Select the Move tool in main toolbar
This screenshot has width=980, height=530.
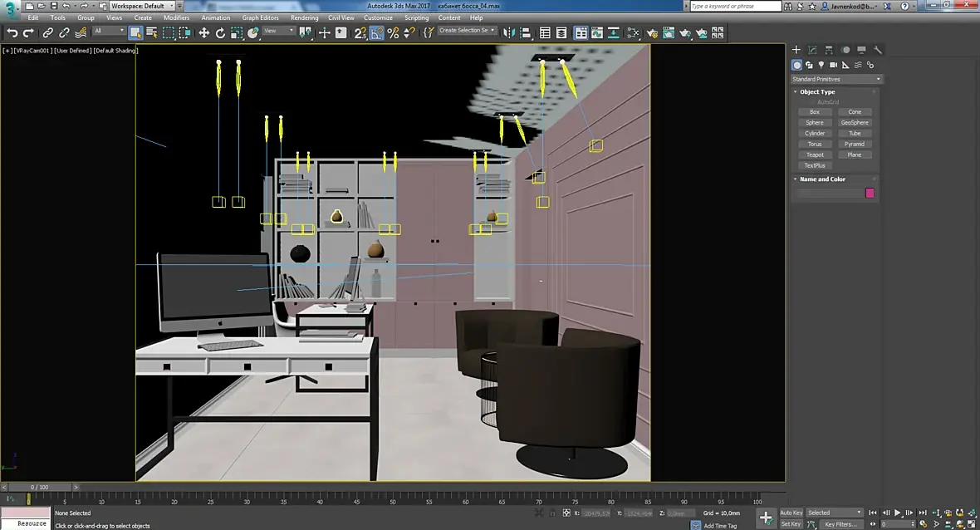[x=204, y=33]
